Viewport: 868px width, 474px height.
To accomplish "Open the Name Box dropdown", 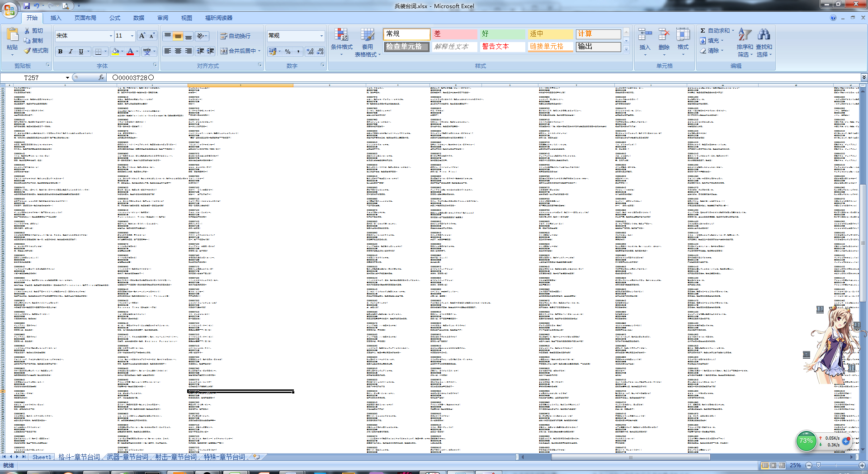I will click(67, 78).
